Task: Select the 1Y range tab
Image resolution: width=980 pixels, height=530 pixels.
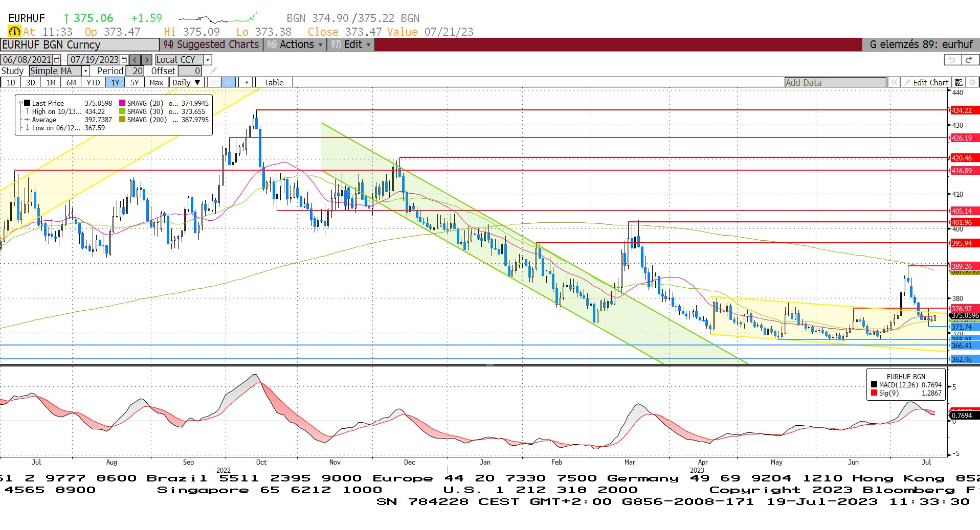Action: (x=115, y=82)
